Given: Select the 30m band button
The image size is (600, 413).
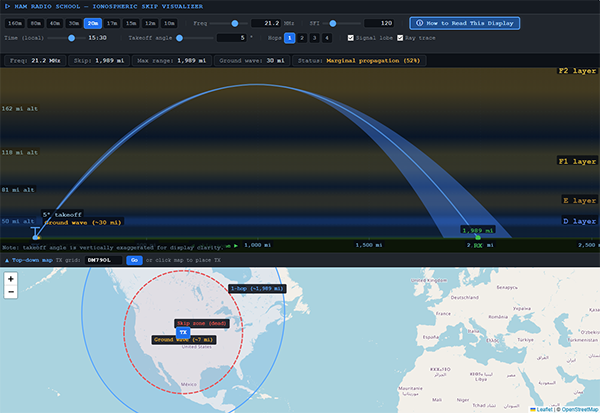Looking at the screenshot, I should (73, 23).
